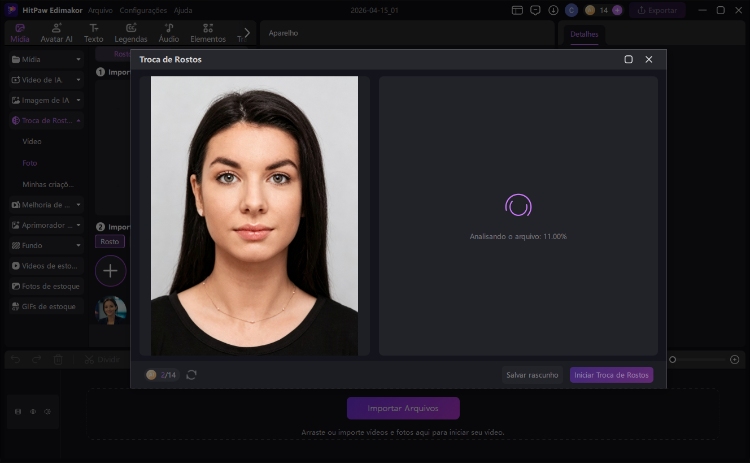
Task: Click the 2/14 credits cost indicator
Action: pos(161,375)
